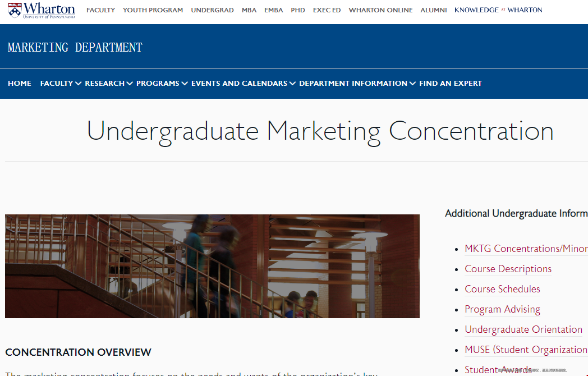Screen dimensions: 588x376
Task: Click the Additional Undergraduate Information heading
Action: point(516,213)
